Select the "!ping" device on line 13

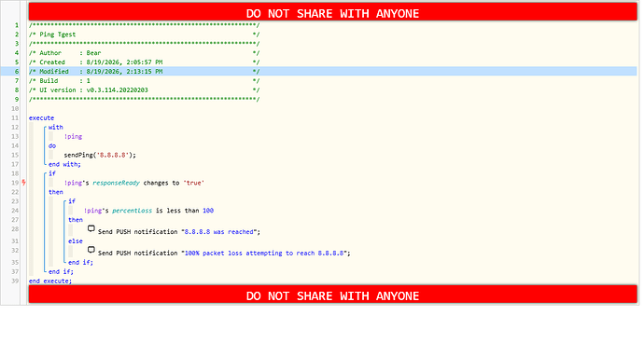tap(73, 137)
